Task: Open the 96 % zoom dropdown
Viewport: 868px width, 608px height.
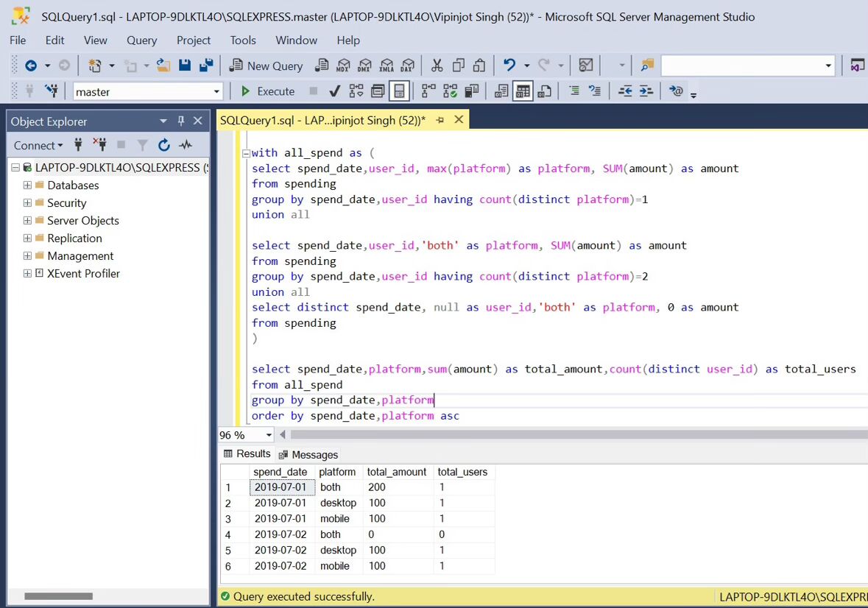Action: click(268, 436)
